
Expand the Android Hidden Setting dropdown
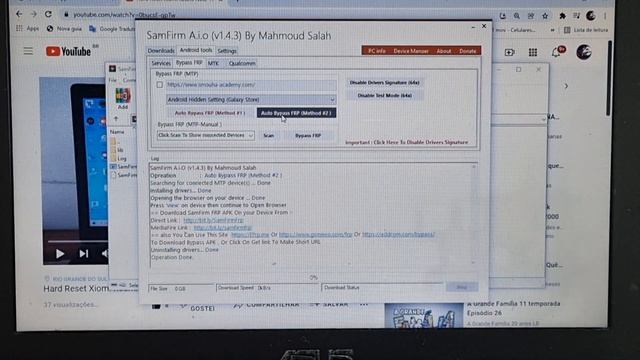[251, 100]
